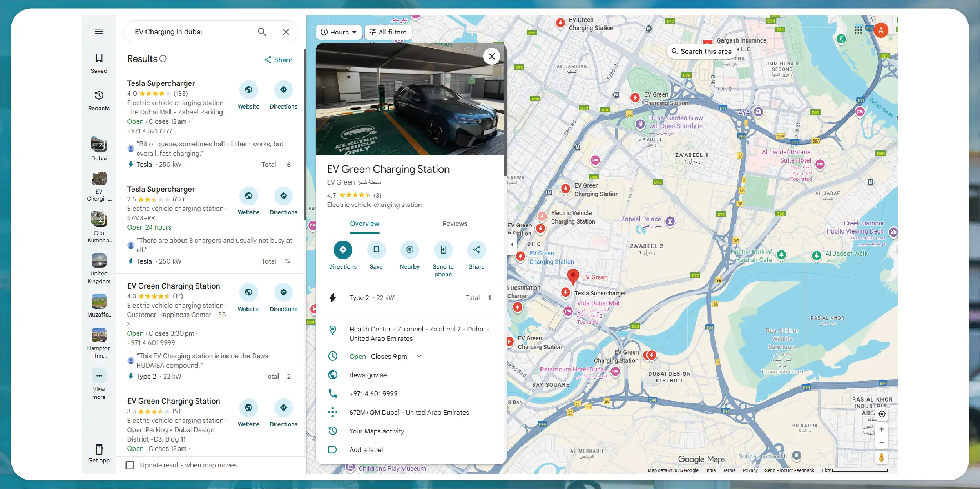980x489 pixels.
Task: Open Recents history icon
Action: click(99, 96)
